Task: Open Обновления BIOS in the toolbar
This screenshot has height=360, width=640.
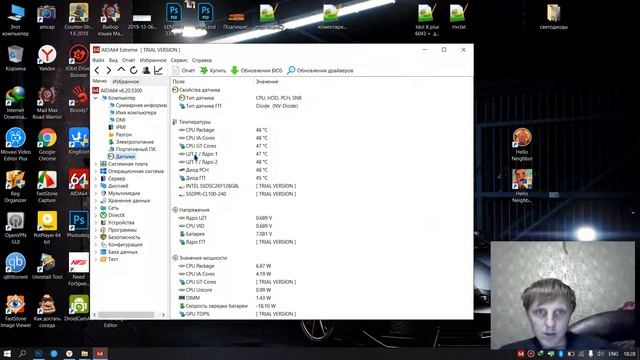Action: pyautogui.click(x=256, y=70)
